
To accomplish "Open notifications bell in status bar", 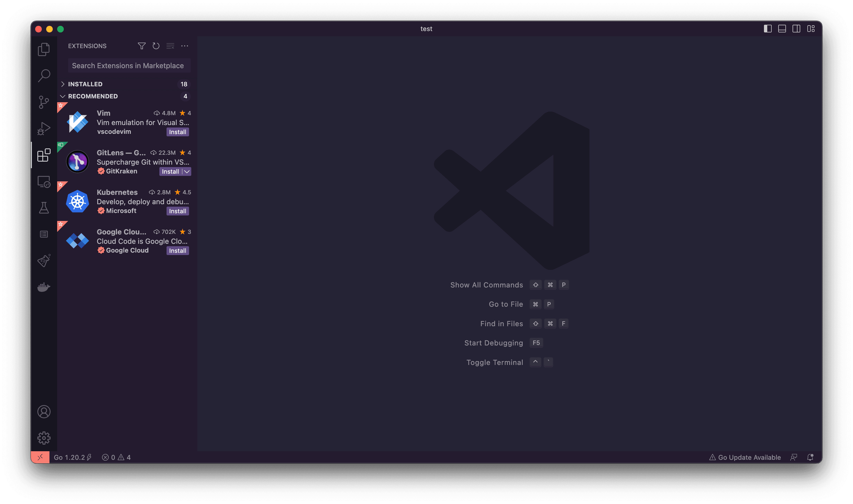I will [810, 457].
